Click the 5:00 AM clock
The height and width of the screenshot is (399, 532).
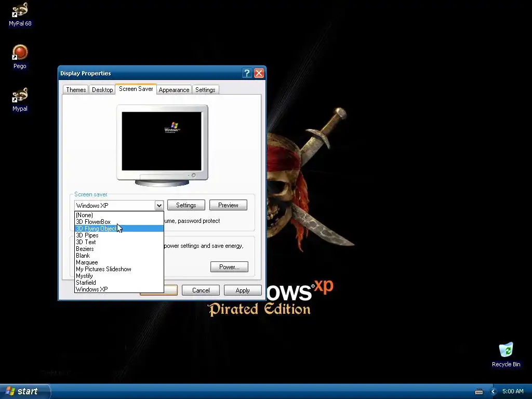513,391
